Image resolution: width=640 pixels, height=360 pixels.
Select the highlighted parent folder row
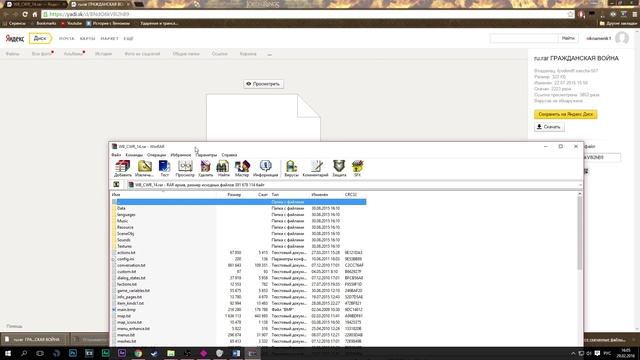pos(239,202)
